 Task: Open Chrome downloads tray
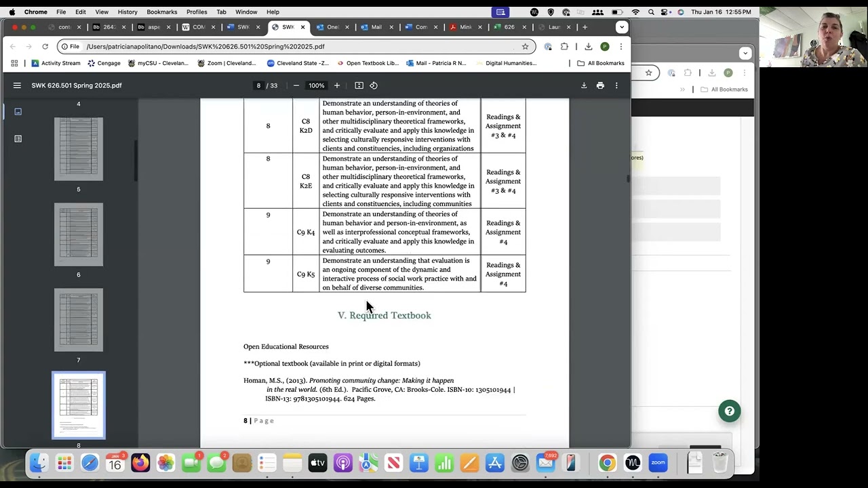point(588,46)
